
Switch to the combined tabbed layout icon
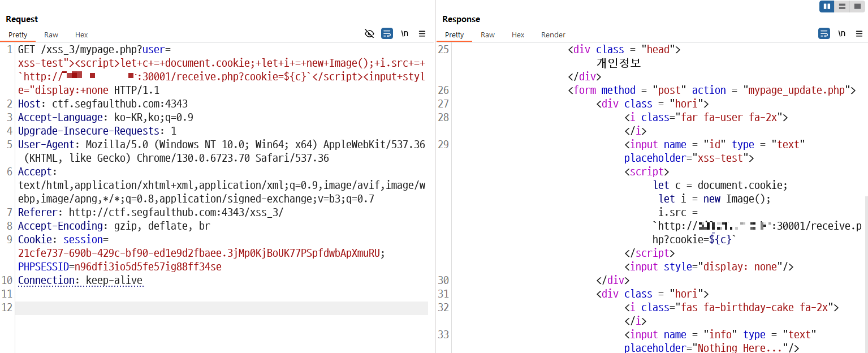pyautogui.click(x=857, y=7)
